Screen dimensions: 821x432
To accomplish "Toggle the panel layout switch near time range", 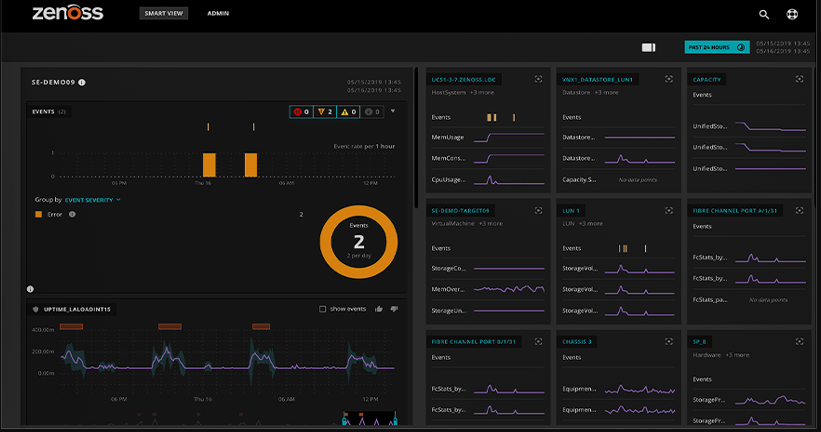I will click(648, 47).
